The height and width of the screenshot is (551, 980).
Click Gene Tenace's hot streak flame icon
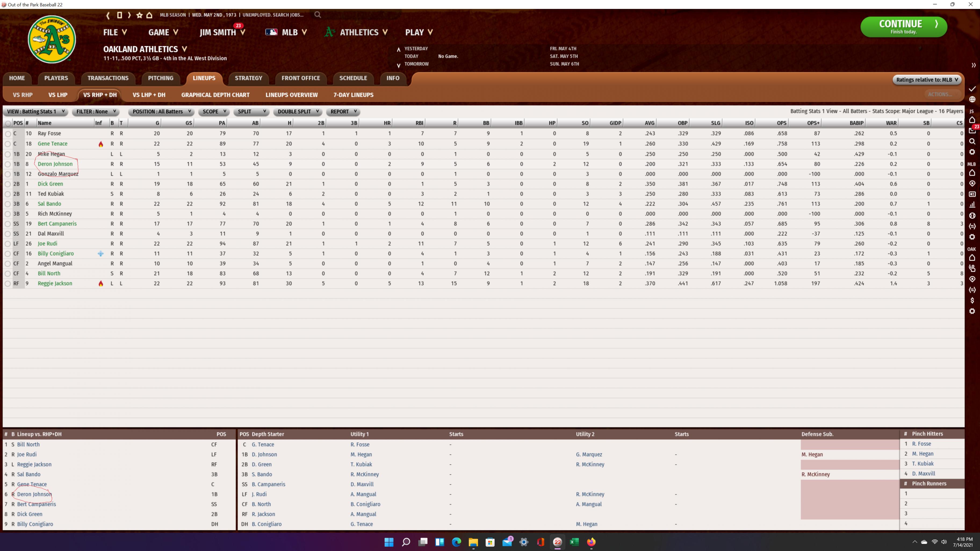click(x=101, y=144)
